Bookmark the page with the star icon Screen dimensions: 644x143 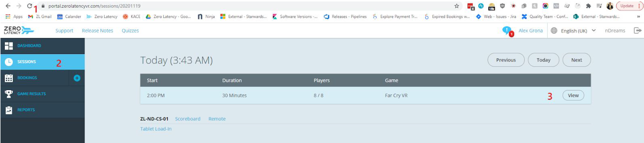457,6
